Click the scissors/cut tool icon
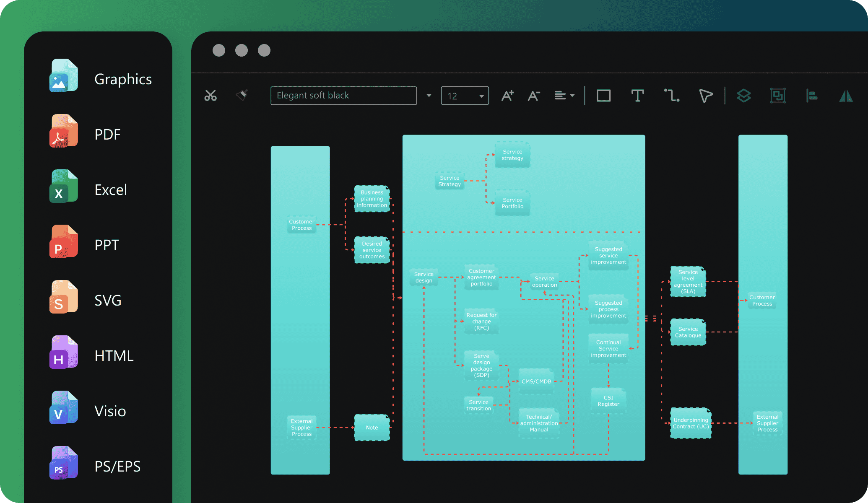Viewport: 868px width, 503px height. 210,95
